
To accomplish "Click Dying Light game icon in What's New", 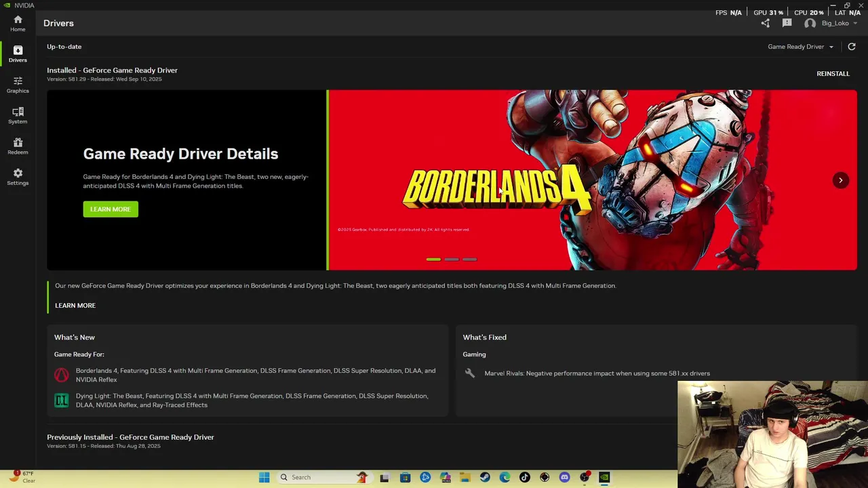I will 62,400.
